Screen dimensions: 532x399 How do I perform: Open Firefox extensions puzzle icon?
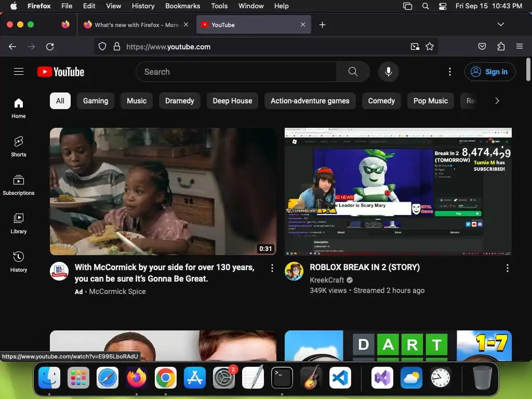501,46
